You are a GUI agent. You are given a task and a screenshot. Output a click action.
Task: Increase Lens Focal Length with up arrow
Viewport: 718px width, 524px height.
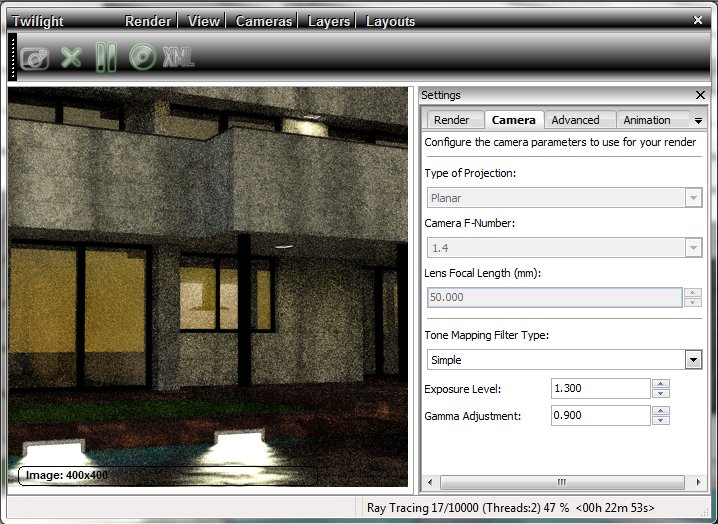pyautogui.click(x=693, y=292)
